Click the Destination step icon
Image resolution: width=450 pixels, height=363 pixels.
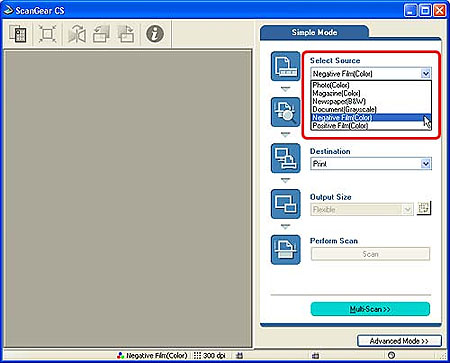click(286, 158)
